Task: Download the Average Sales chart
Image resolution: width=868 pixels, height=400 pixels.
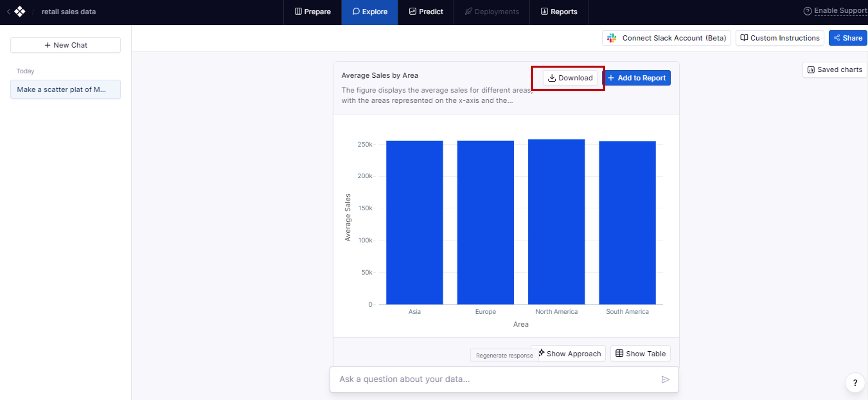Action: (x=570, y=78)
